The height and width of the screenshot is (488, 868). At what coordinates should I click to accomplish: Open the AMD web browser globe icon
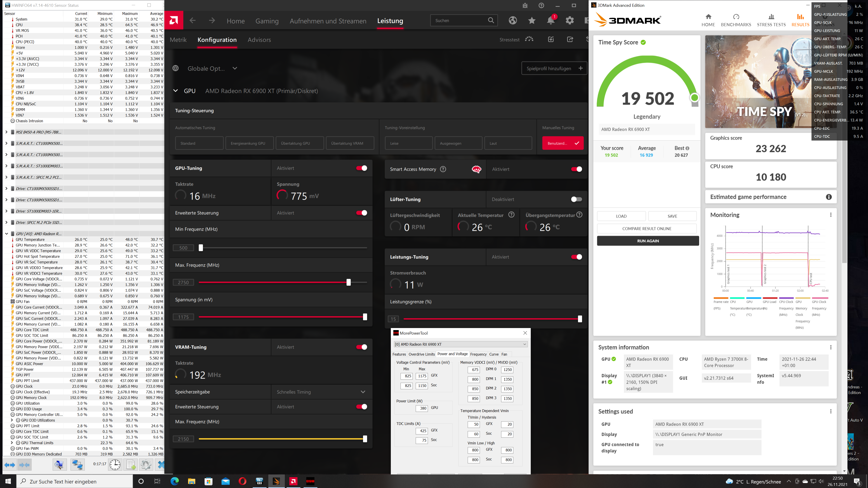pos(512,21)
